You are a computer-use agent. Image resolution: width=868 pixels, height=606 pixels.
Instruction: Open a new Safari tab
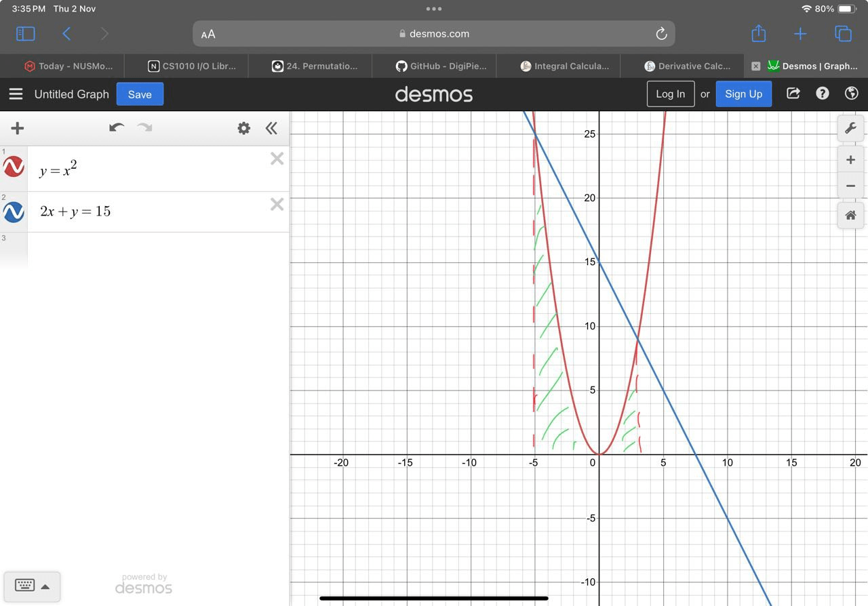tap(800, 33)
